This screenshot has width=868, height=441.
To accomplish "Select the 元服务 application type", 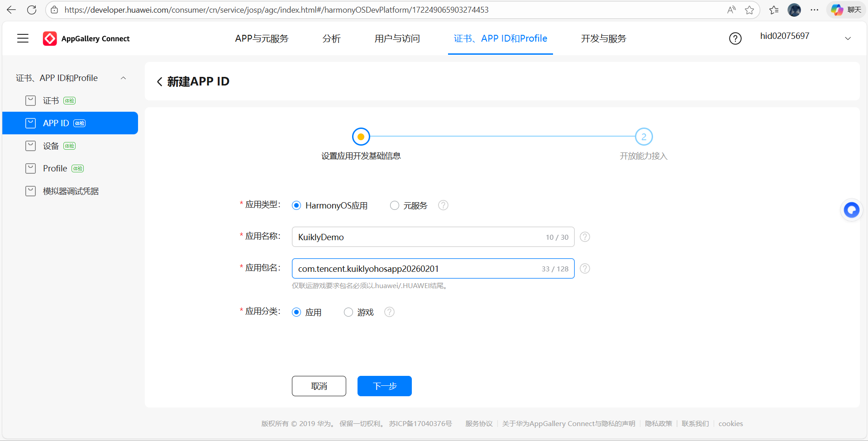I will (x=394, y=205).
